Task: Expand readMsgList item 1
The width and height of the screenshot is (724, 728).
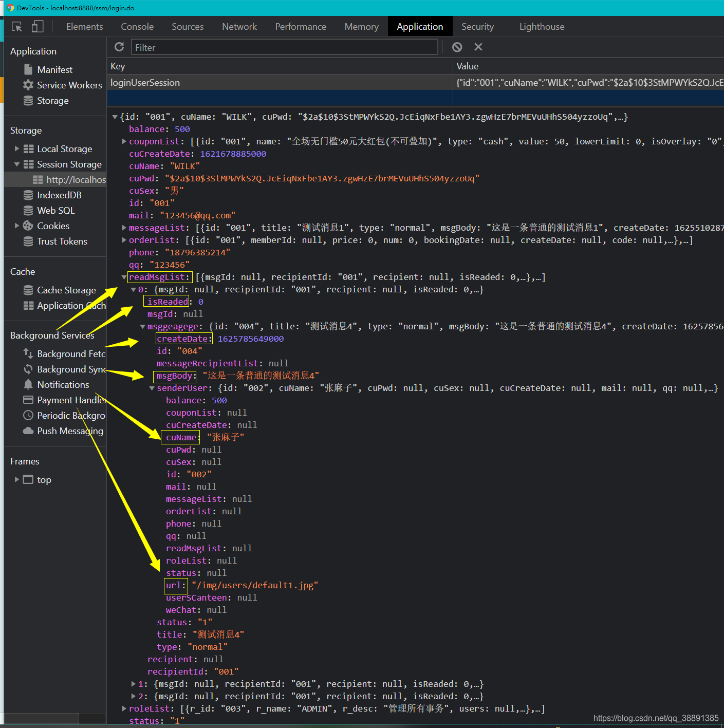Action: pos(134,684)
